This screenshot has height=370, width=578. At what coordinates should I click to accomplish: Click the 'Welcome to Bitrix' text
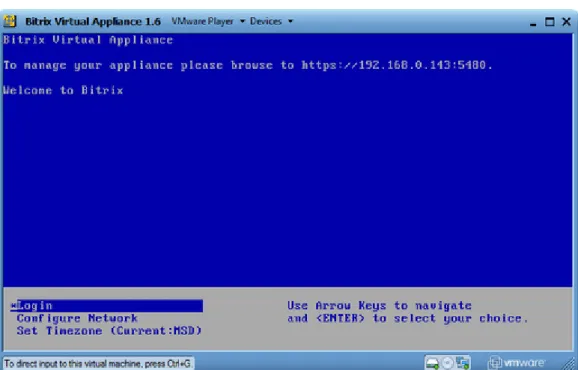[x=63, y=90]
